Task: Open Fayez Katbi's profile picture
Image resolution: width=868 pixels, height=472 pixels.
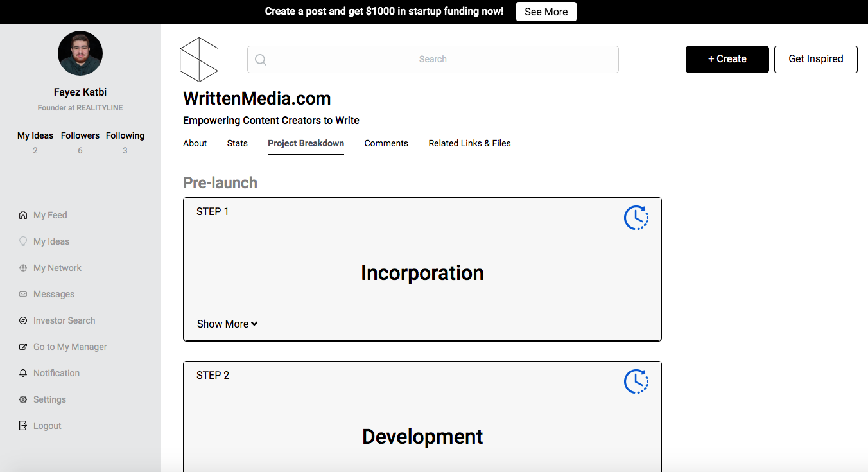Action: tap(80, 53)
